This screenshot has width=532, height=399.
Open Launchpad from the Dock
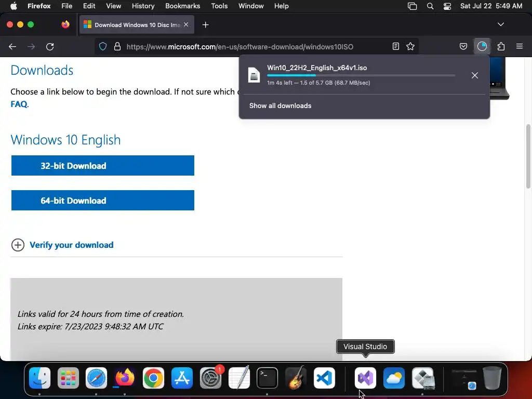tap(68, 378)
